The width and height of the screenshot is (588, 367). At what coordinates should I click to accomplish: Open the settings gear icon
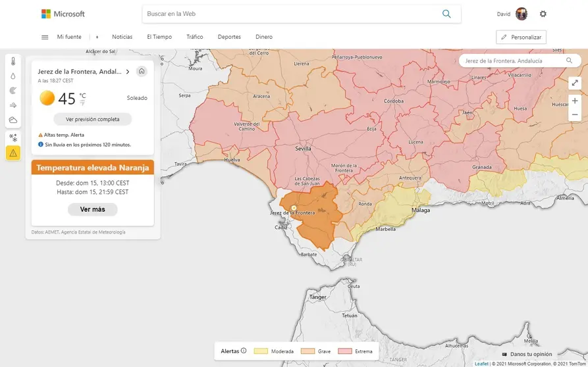(x=543, y=14)
